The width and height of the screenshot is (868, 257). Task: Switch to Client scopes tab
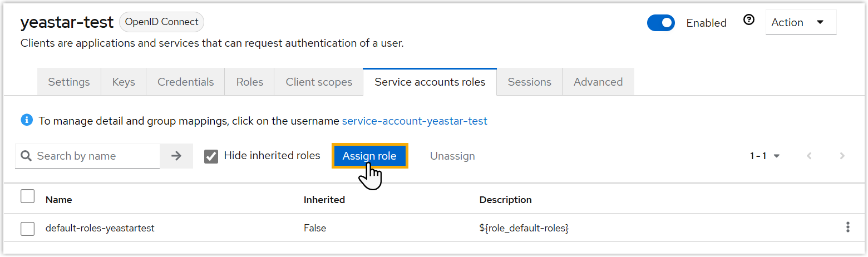(319, 82)
